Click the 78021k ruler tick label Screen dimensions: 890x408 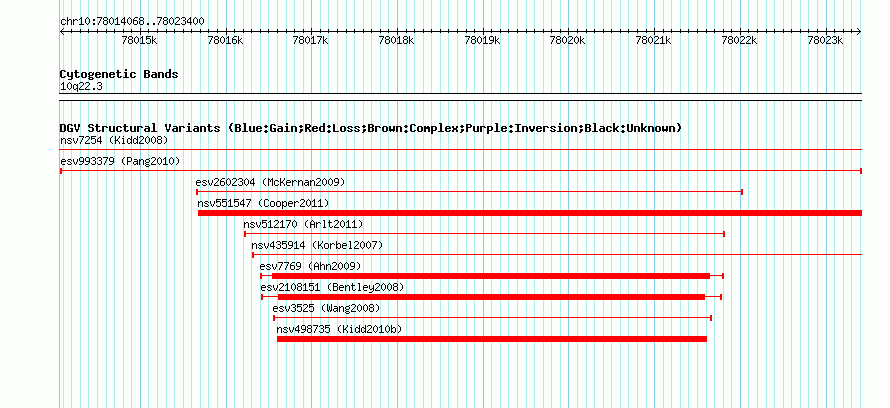[653, 40]
